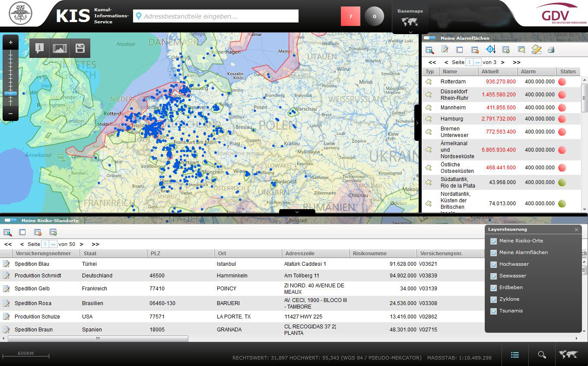Image resolution: width=588 pixels, height=366 pixels.
Task: Click the address search input field
Action: pyautogui.click(x=216, y=16)
